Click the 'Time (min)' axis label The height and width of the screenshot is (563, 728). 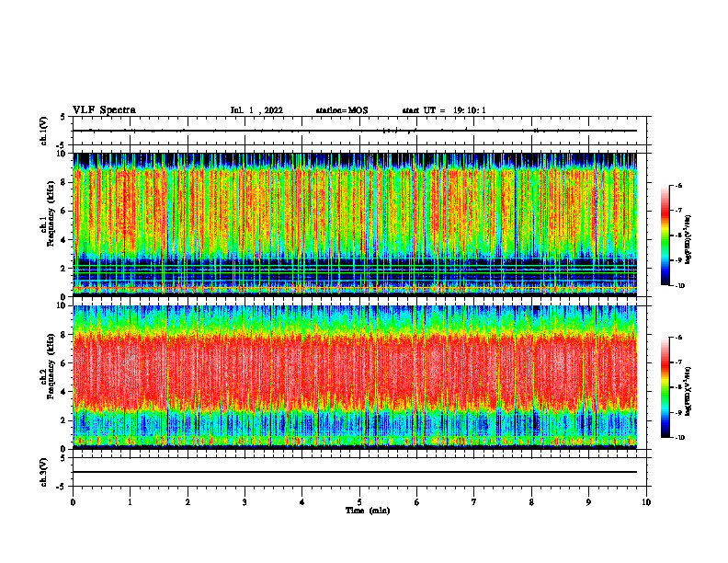coord(368,511)
